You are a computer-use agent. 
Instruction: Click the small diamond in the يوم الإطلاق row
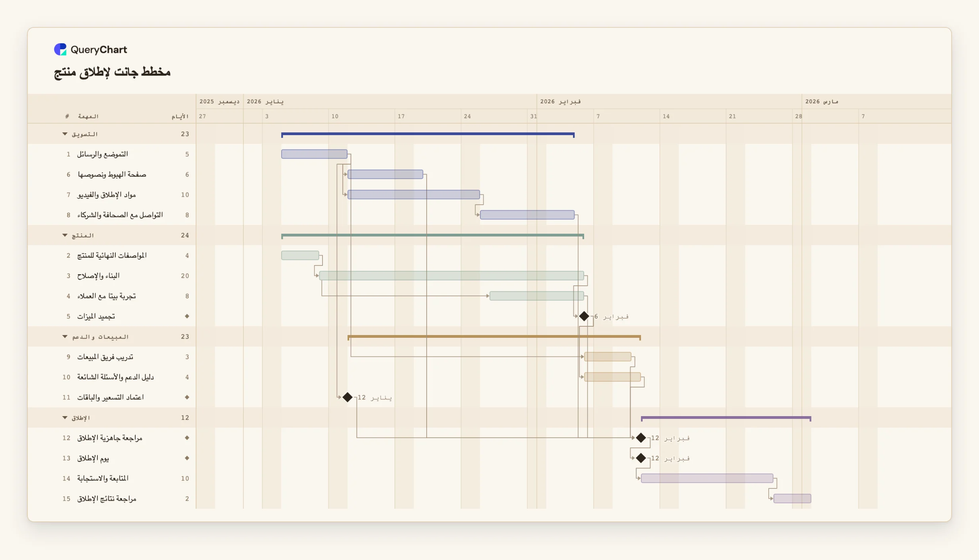[x=187, y=458]
